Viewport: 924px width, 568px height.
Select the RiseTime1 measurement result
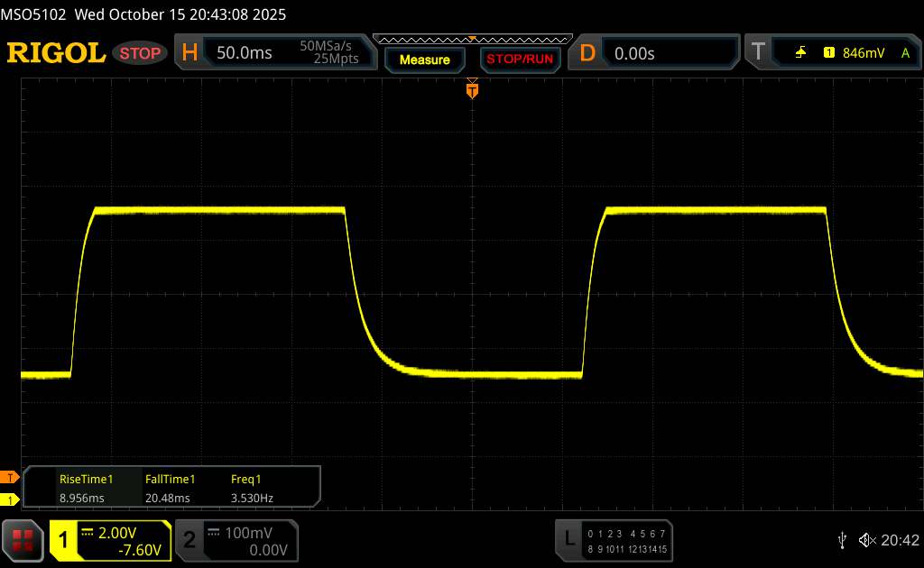point(86,489)
